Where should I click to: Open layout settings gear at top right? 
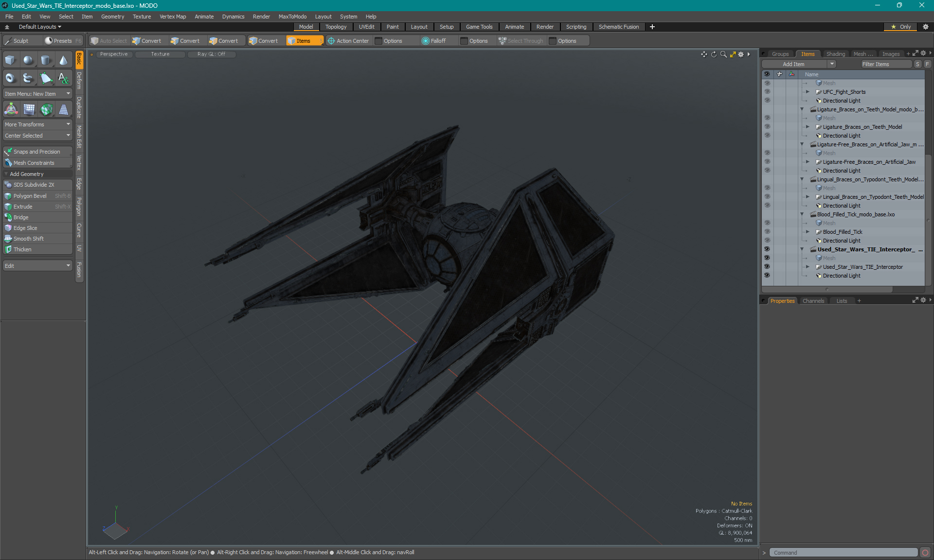point(926,27)
